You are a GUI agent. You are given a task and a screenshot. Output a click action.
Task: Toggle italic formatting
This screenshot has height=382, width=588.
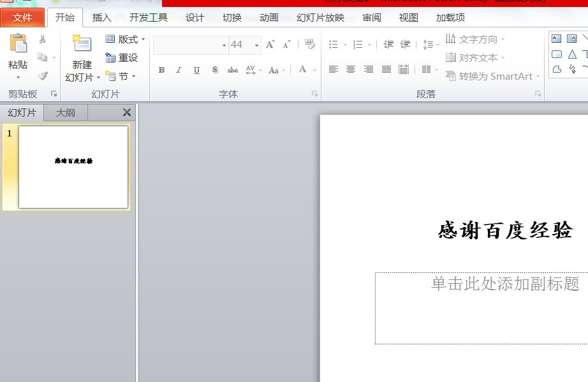tap(179, 70)
